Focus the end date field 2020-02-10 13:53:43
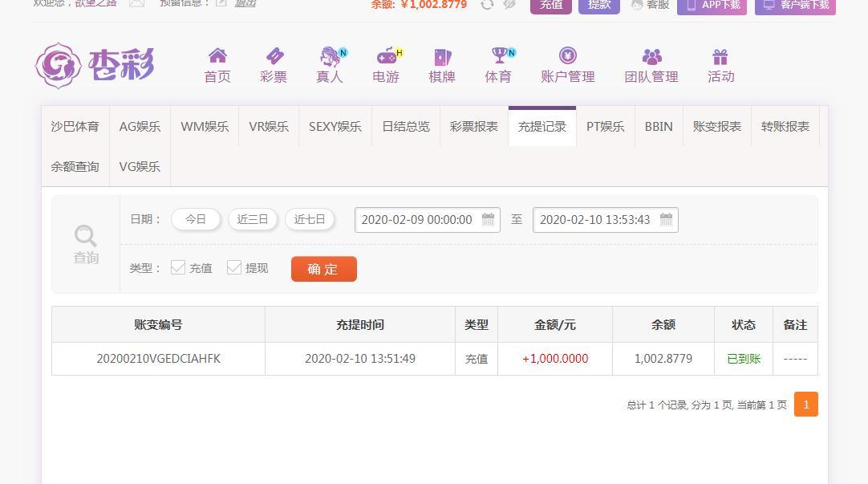This screenshot has width=868, height=484. [x=606, y=219]
